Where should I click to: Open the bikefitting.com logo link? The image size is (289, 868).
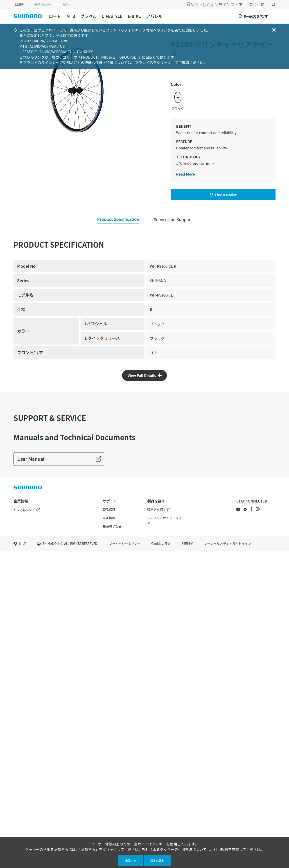click(43, 4)
